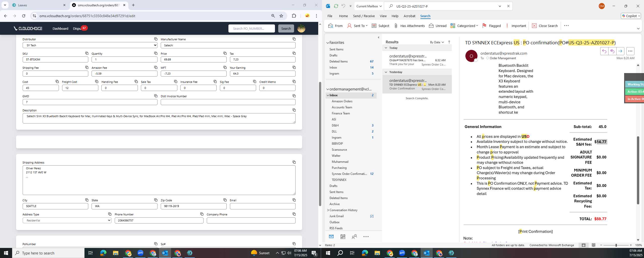Copy the Zip Code value
This screenshot has width=644, height=258.
(x=225, y=200)
